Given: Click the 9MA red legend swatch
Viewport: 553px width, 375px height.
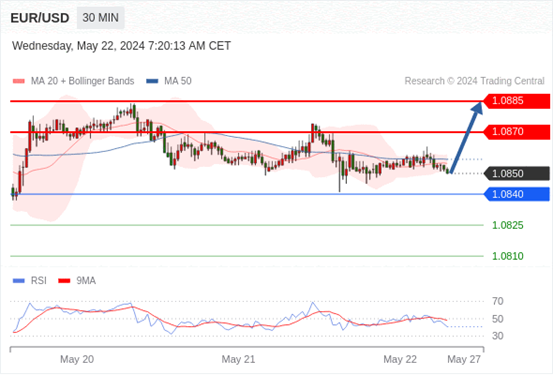Looking at the screenshot, I should point(64,281).
